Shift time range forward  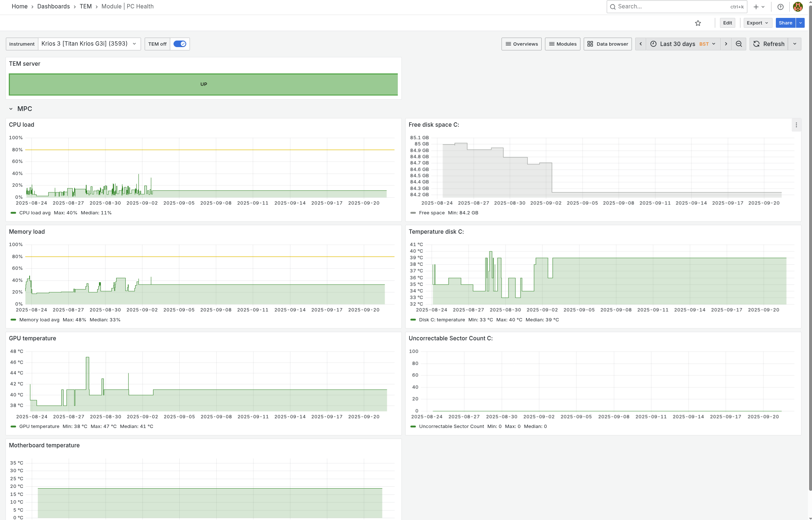click(726, 44)
